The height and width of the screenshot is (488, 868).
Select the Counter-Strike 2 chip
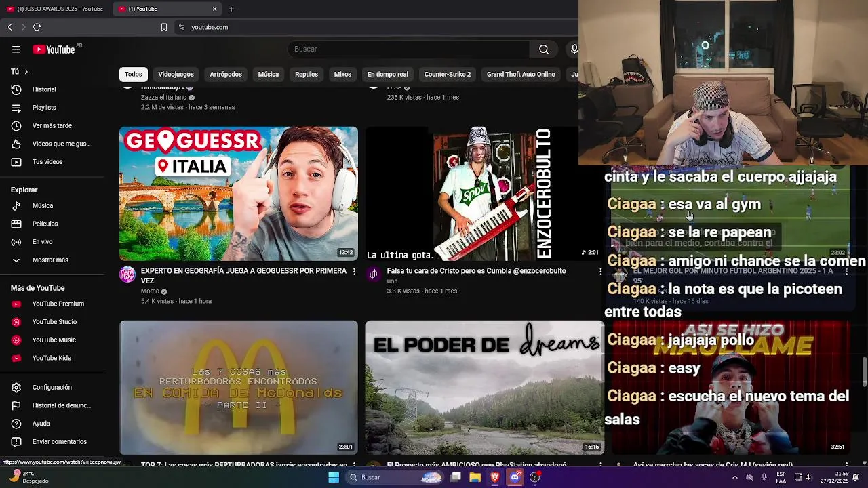(448, 74)
